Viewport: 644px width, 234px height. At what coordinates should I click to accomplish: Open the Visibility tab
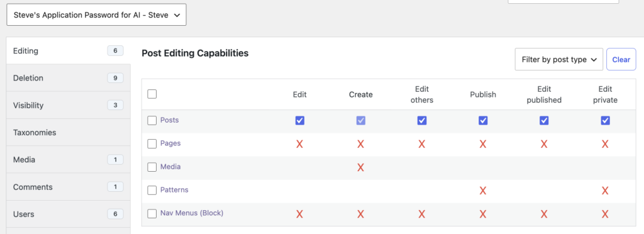[x=69, y=105]
